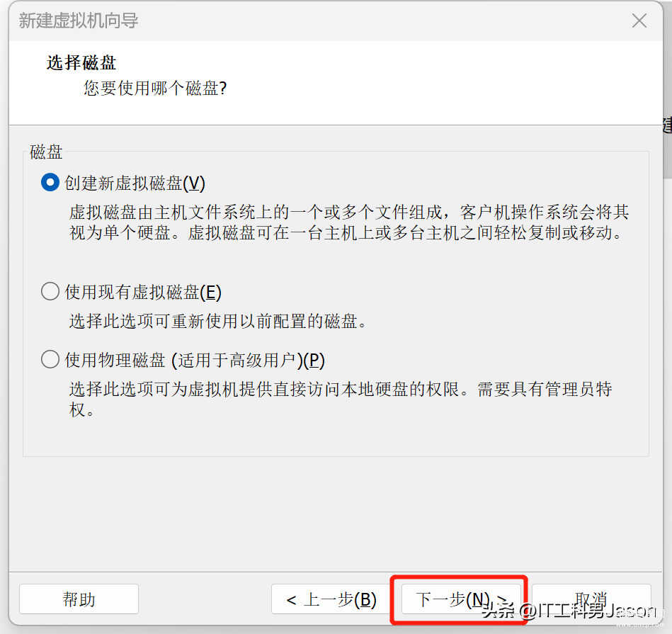Click the 使用物理磁盘 (适用于高级用户)(P) label text
Image resolution: width=672 pixels, height=634 pixels.
coord(195,360)
